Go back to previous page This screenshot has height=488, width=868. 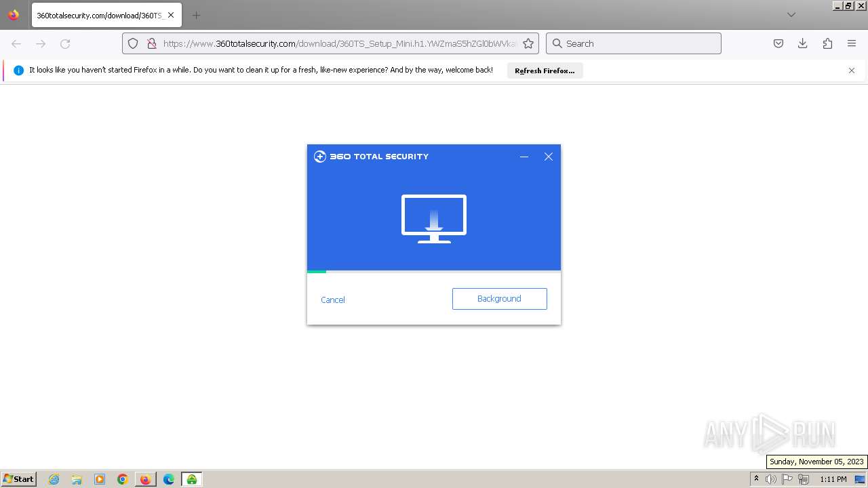pos(16,43)
